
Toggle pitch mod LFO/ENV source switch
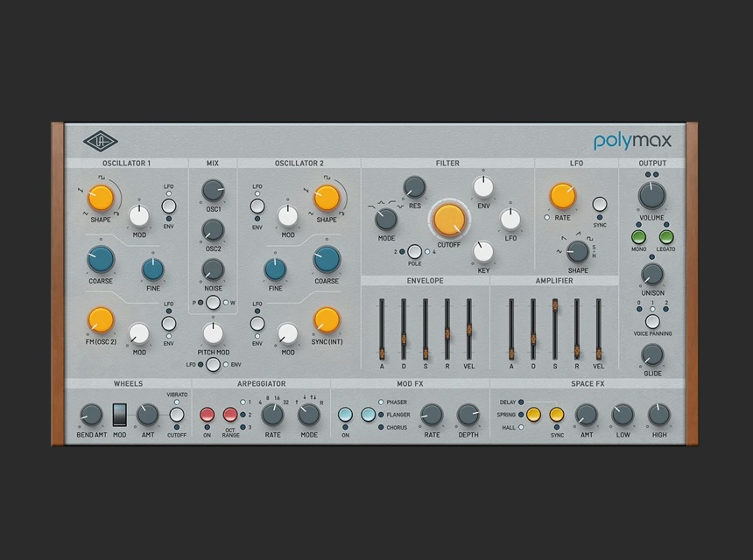213,364
